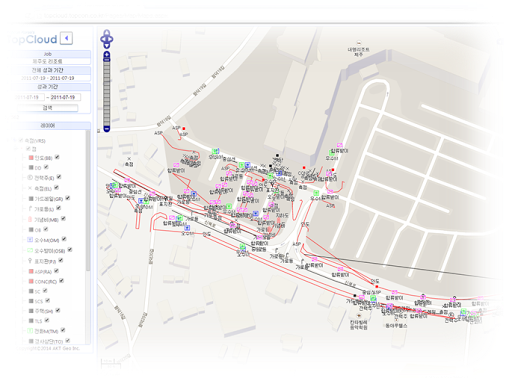512x384 pixels.
Task: Click the search button under date range
Action: tap(48, 108)
